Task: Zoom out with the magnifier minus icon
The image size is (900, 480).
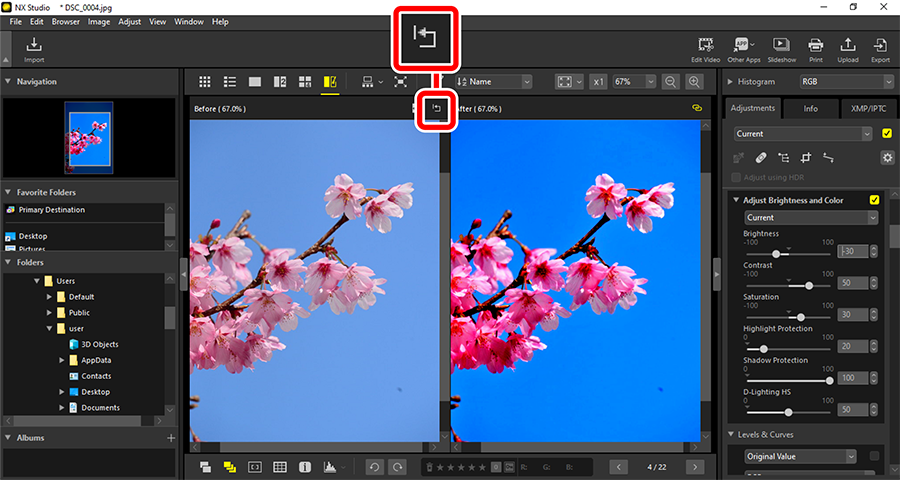Action: point(670,82)
